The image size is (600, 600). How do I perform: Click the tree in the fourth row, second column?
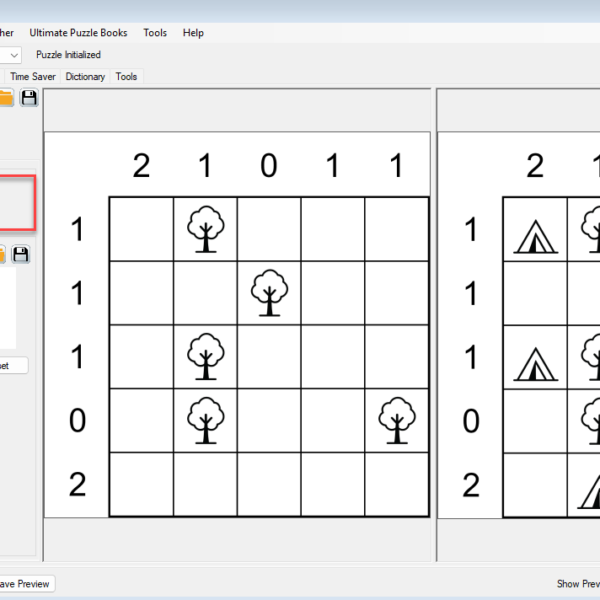point(205,420)
